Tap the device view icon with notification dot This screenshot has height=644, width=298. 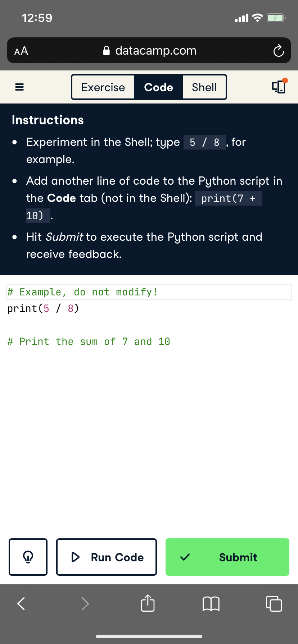279,87
